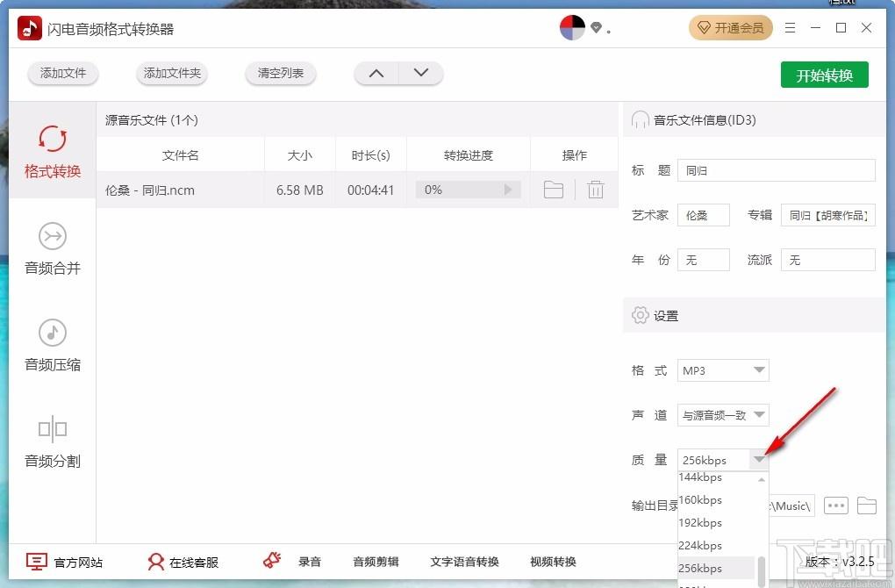Open 官方网站 official website link
Viewport: 895px width, 588px height.
tap(65, 563)
